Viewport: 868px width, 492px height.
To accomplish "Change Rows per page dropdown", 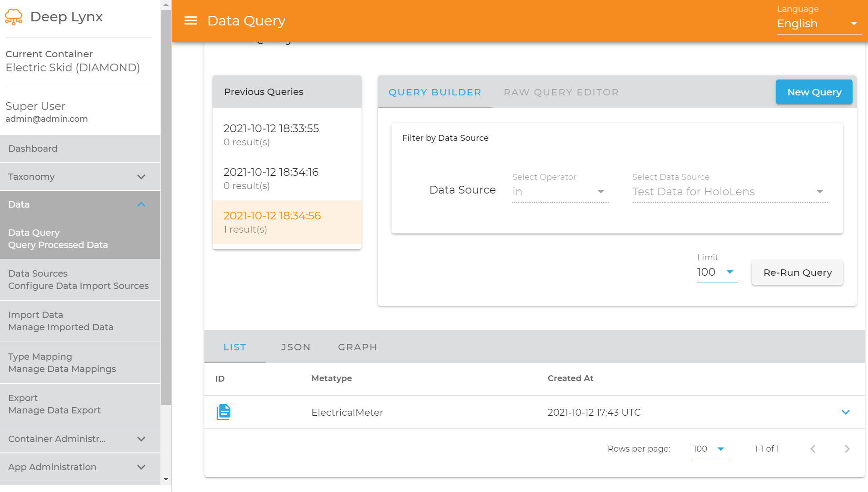I will tap(711, 449).
